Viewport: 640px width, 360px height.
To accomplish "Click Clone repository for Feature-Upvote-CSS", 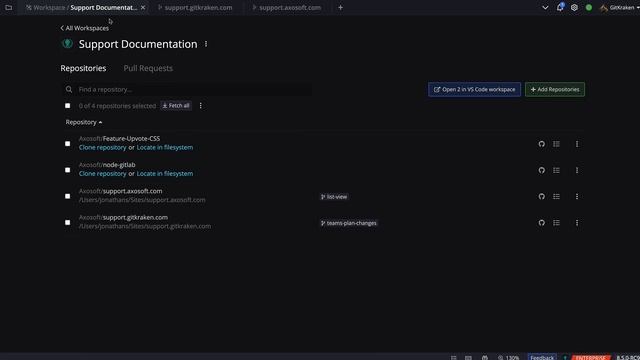I will (x=102, y=147).
